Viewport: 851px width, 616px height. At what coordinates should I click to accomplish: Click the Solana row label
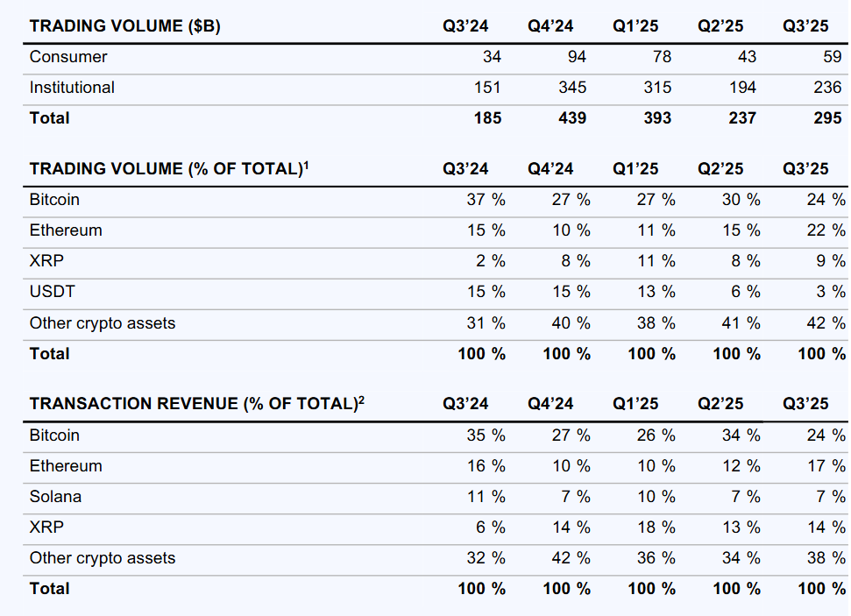(x=55, y=497)
